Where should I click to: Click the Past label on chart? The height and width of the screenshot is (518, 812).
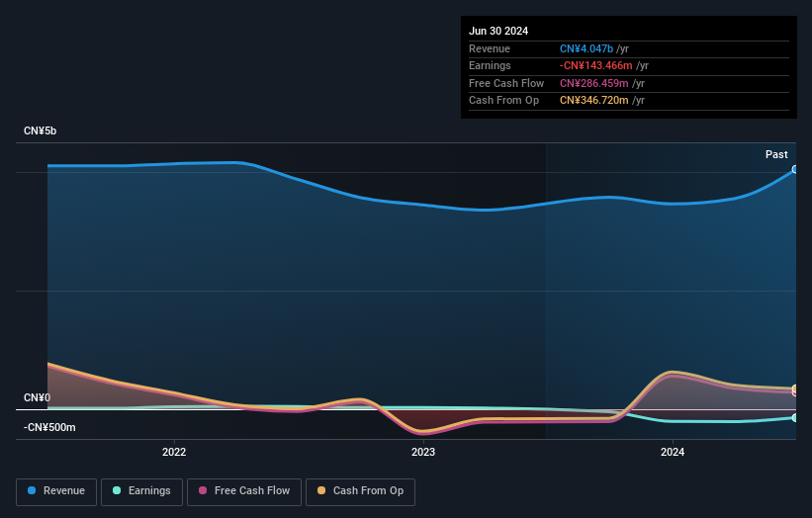pyautogui.click(x=776, y=155)
